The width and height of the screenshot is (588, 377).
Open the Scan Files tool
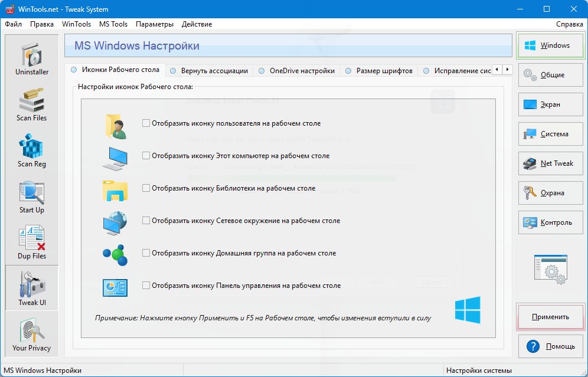click(x=32, y=104)
